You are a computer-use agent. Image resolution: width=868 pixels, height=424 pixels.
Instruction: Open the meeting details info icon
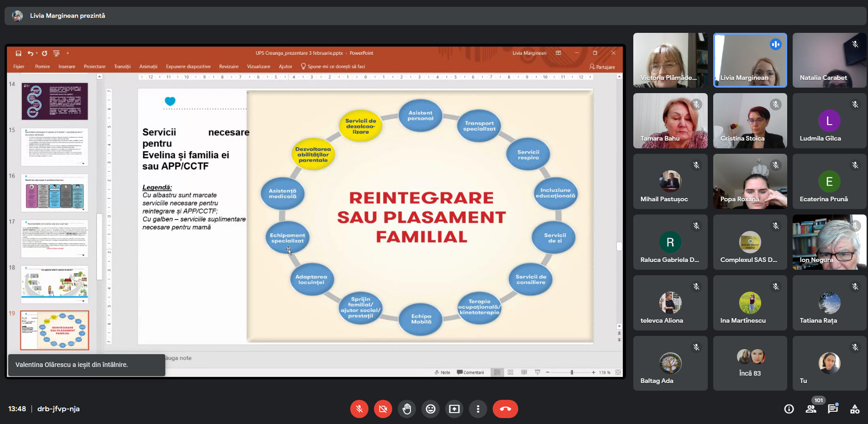(x=789, y=409)
